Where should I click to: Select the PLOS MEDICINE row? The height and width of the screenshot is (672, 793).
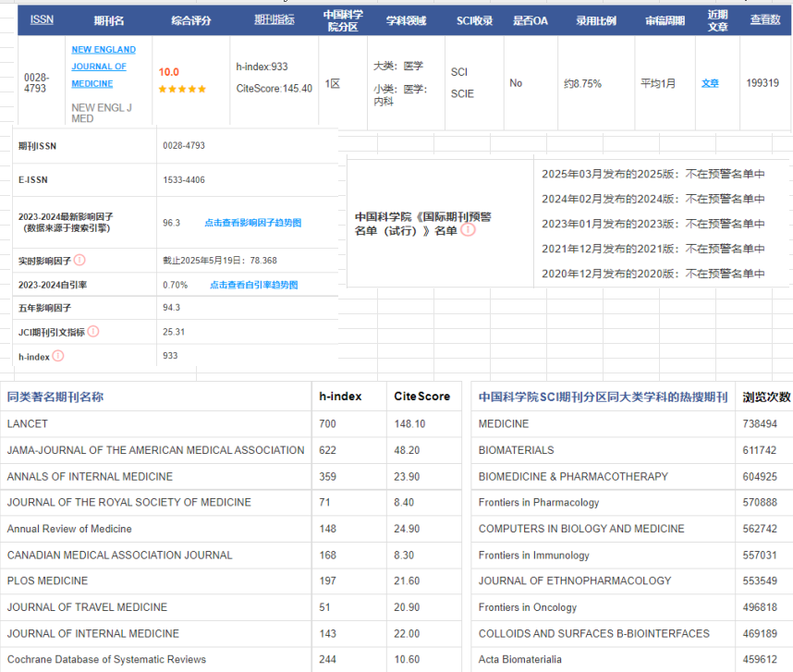(x=47, y=580)
